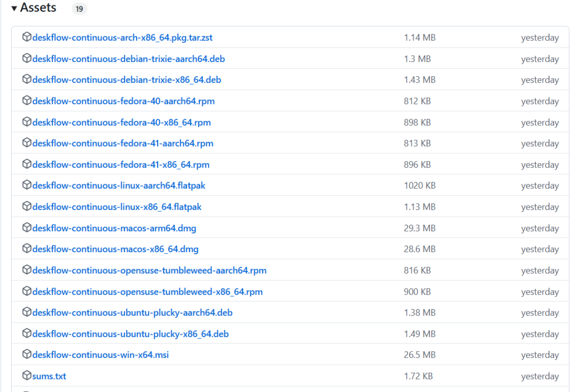
Task: Click package icon beside debian-trixie-x86_64.deb
Action: pos(27,79)
